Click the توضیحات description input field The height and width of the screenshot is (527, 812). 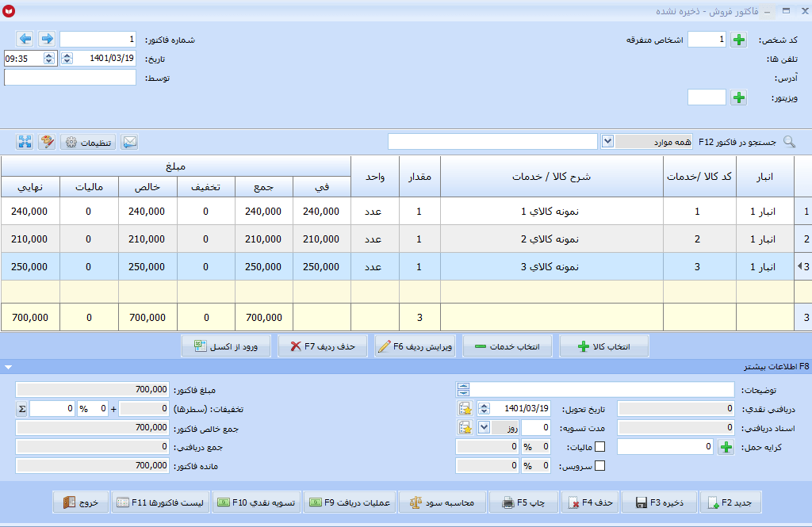pos(602,389)
